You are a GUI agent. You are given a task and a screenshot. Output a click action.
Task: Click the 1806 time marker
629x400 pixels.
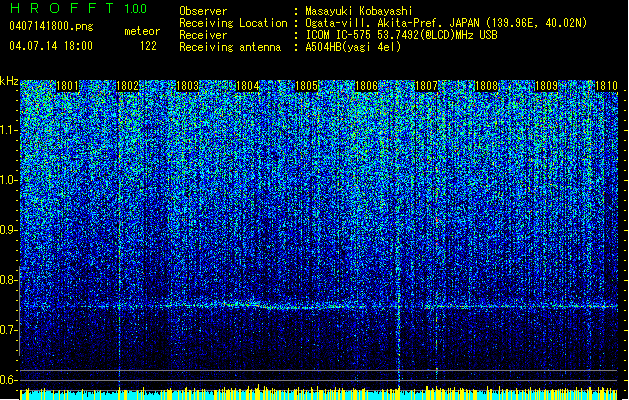(367, 86)
